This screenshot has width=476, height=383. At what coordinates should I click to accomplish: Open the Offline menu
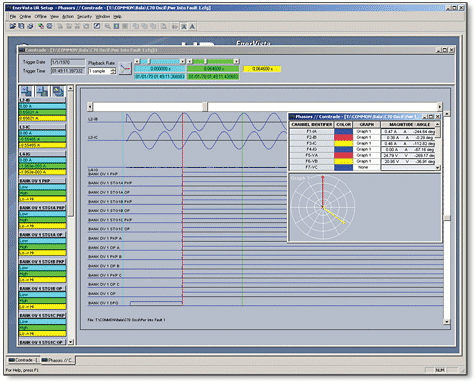pos(40,16)
